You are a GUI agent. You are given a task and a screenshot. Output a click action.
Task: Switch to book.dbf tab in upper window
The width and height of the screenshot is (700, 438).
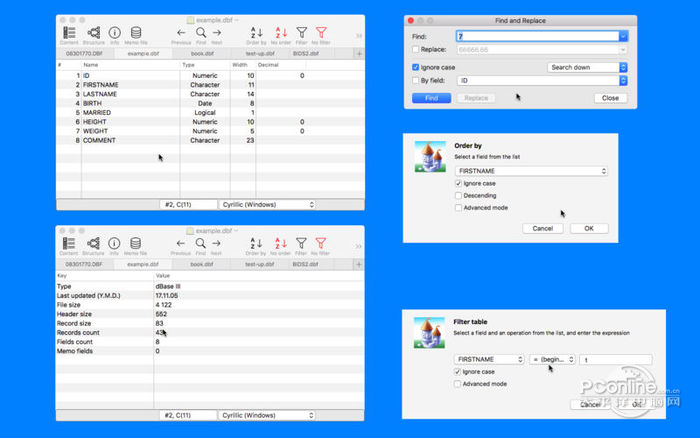[202, 54]
